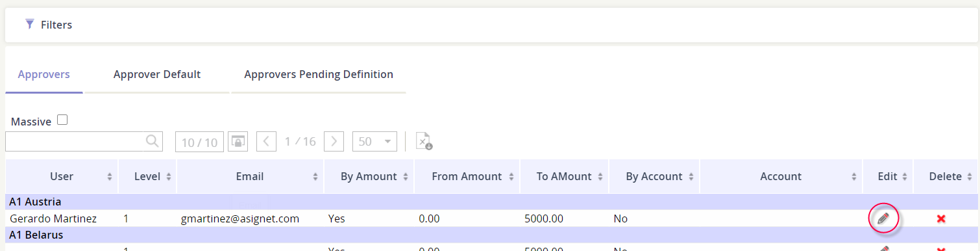Focus the search text field
This screenshot has width=980, height=251.
(75, 141)
